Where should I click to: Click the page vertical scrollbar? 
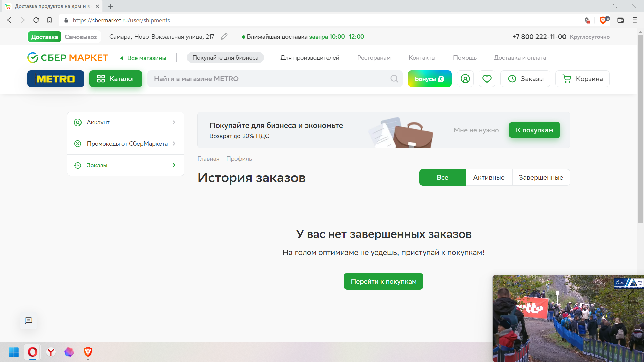point(640,129)
